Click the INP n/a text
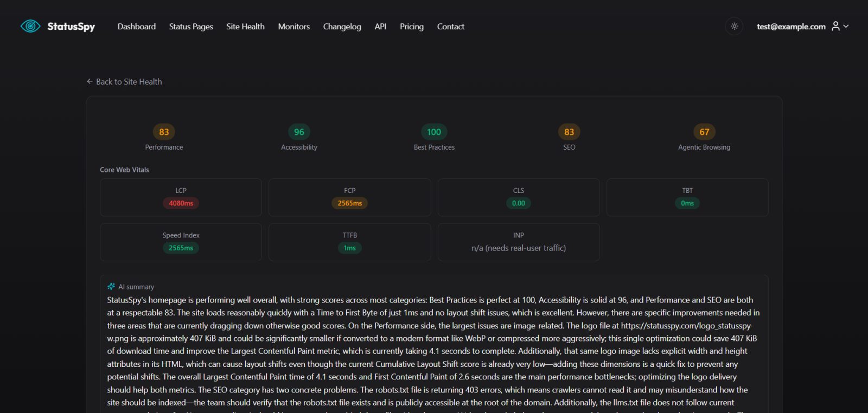868x413 pixels. 519,248
